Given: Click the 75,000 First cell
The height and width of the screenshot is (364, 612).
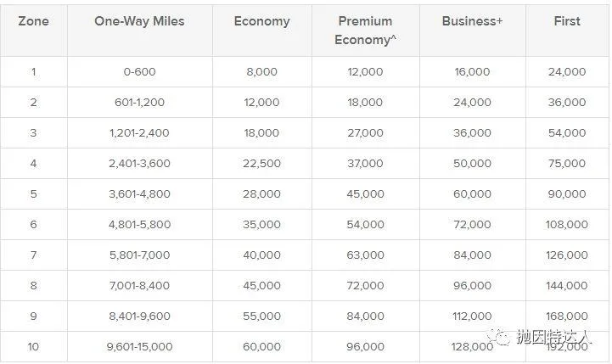Looking at the screenshot, I should [567, 164].
